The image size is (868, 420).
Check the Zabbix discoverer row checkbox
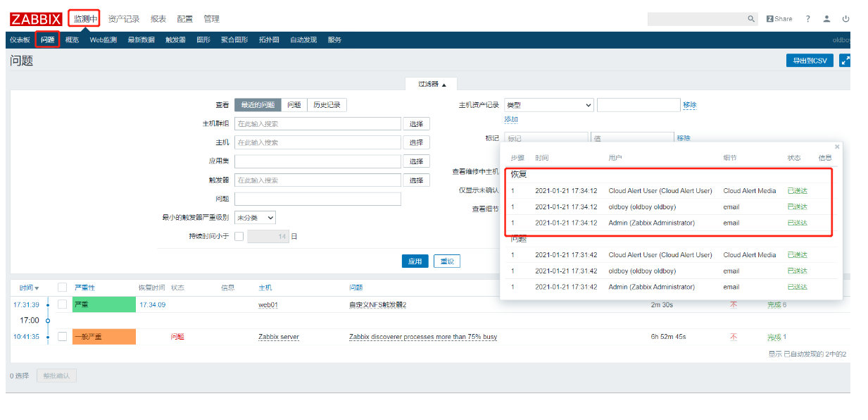click(x=63, y=337)
